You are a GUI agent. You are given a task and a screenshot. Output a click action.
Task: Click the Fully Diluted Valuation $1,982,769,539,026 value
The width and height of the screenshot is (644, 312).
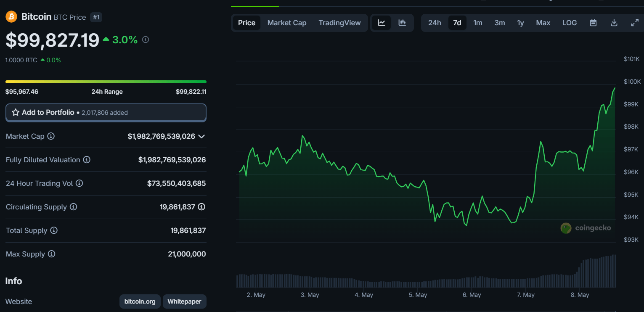click(172, 160)
